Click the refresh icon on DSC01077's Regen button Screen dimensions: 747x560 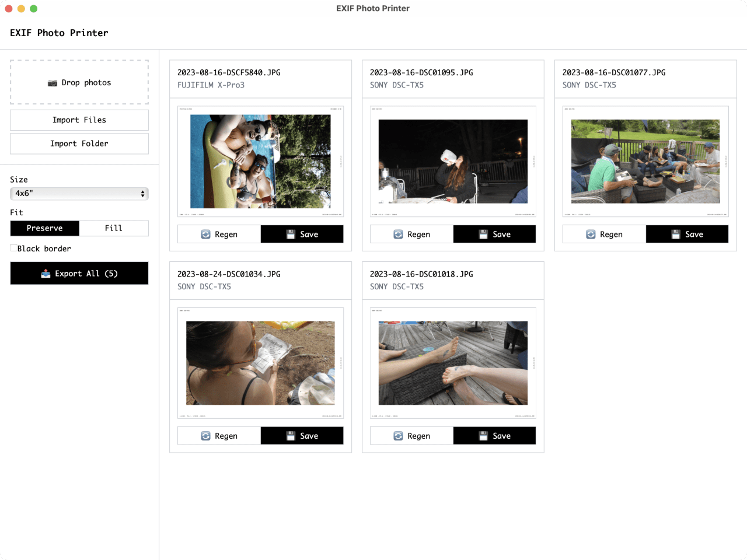pos(591,234)
